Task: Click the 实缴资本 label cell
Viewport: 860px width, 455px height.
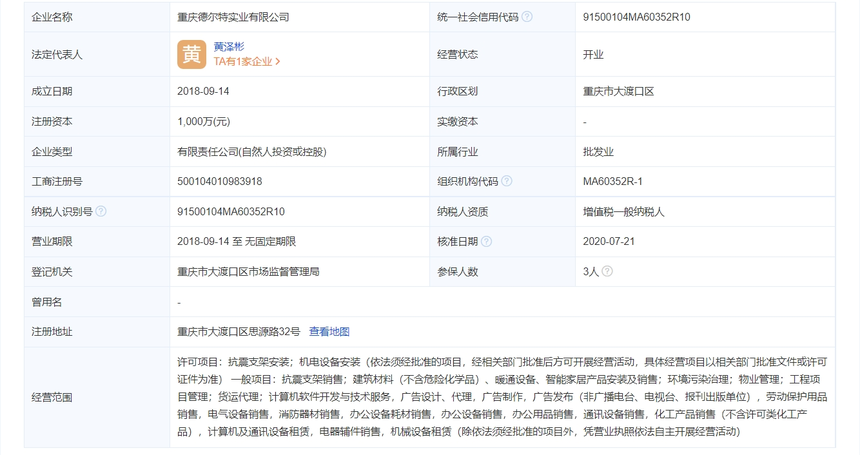Action: [x=502, y=122]
